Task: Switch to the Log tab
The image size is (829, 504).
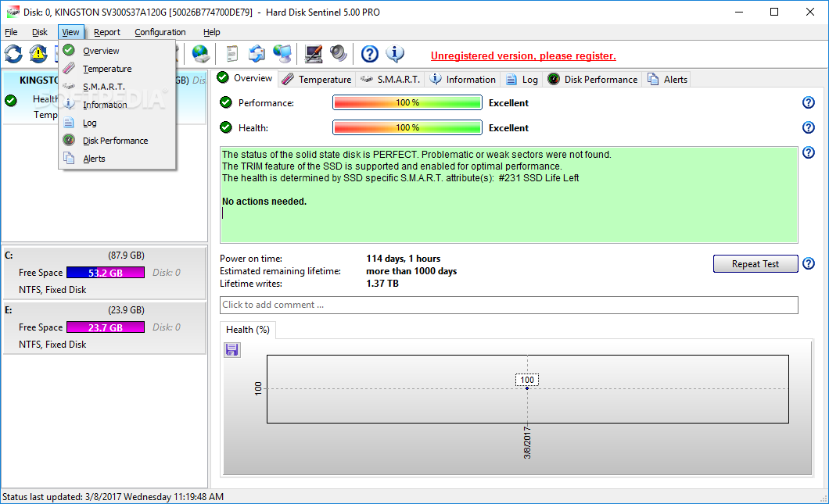Action: point(522,79)
